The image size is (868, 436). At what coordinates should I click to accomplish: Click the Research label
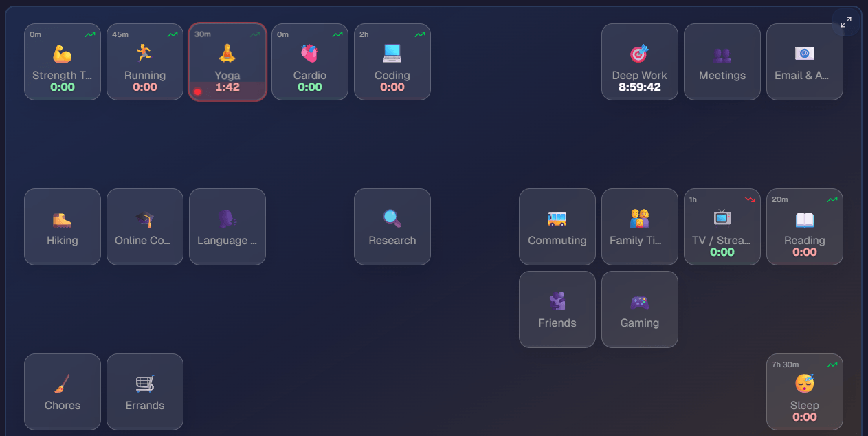tap(392, 241)
